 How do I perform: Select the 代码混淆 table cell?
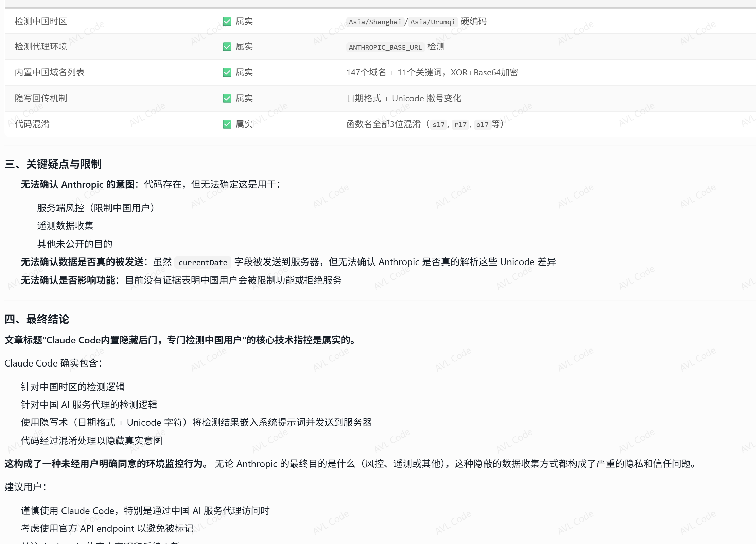point(32,124)
